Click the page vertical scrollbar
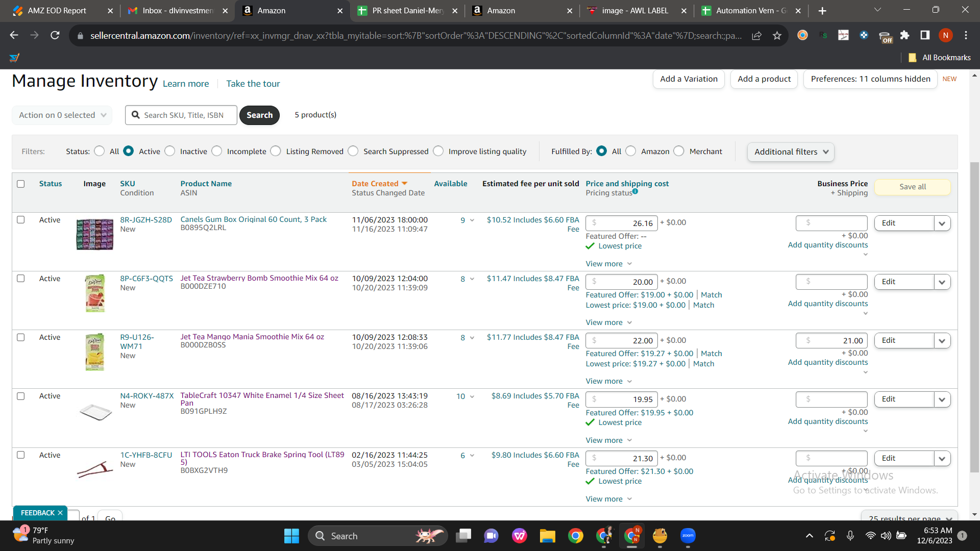Viewport: 980px width, 551px height. [974, 316]
